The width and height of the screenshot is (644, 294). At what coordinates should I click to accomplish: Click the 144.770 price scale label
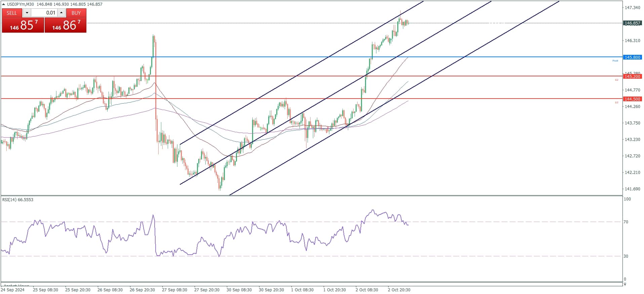coord(632,90)
